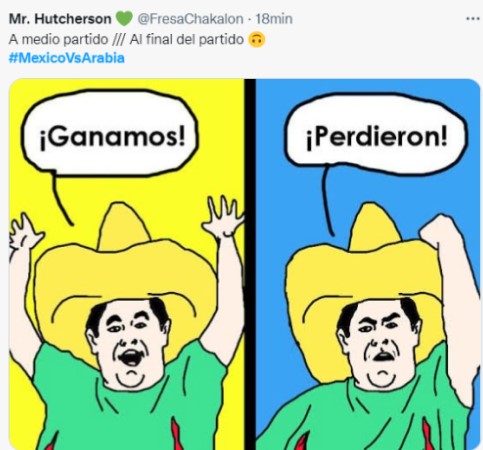This screenshot has width=483, height=450.
Task: Click the ¡Perdieron! speech bubble
Action: (x=376, y=135)
